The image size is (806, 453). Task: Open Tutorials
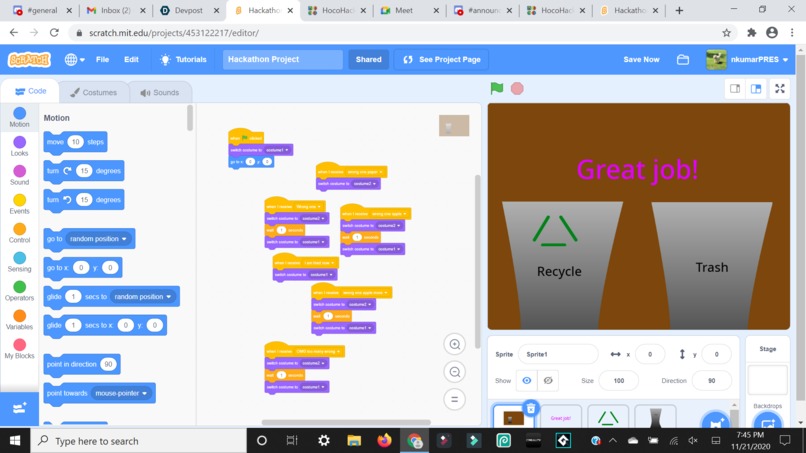coord(183,60)
